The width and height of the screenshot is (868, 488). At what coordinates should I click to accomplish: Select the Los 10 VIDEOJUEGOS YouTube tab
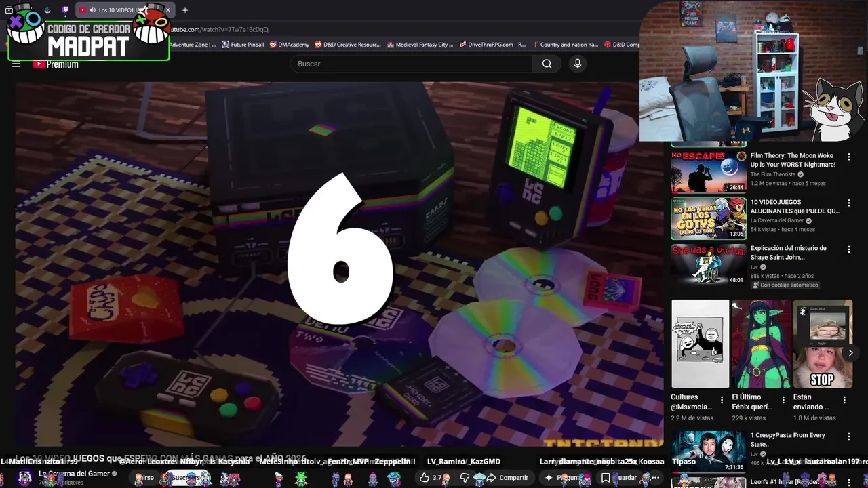(x=124, y=10)
